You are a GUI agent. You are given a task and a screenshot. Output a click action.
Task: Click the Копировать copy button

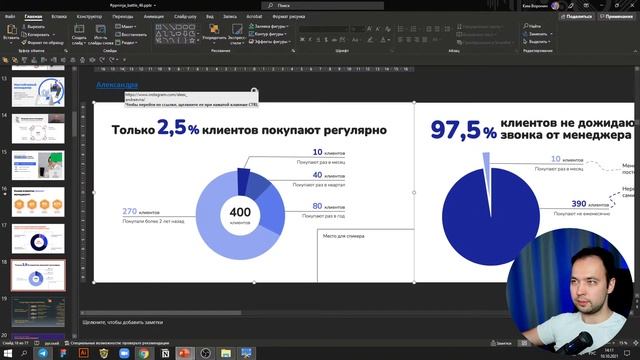point(36,35)
